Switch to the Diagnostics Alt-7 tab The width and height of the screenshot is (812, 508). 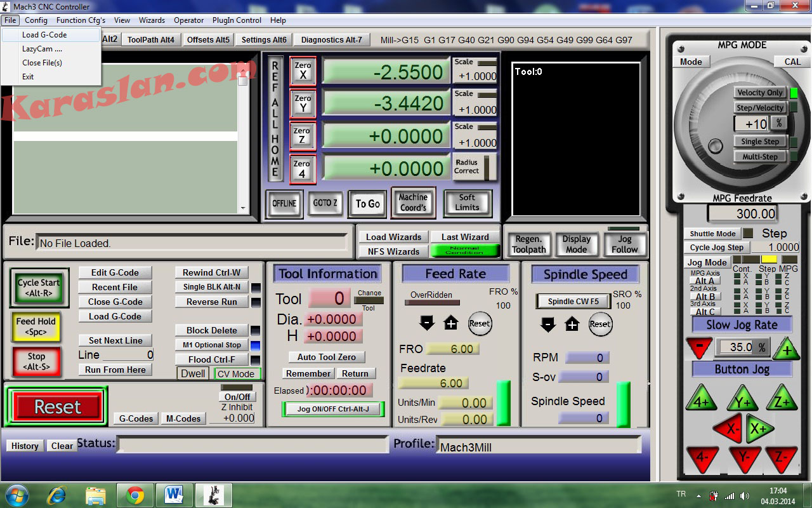(x=331, y=39)
